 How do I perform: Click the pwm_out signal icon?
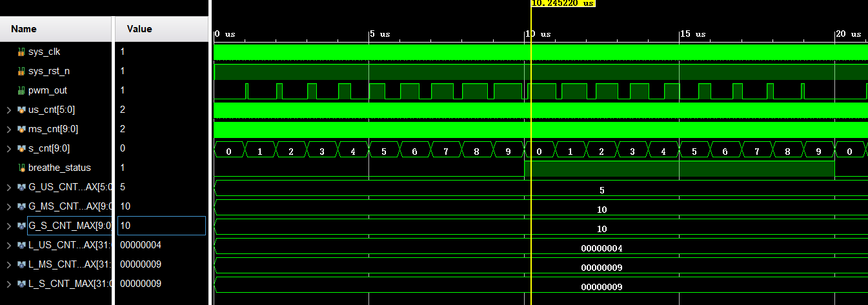tap(21, 90)
